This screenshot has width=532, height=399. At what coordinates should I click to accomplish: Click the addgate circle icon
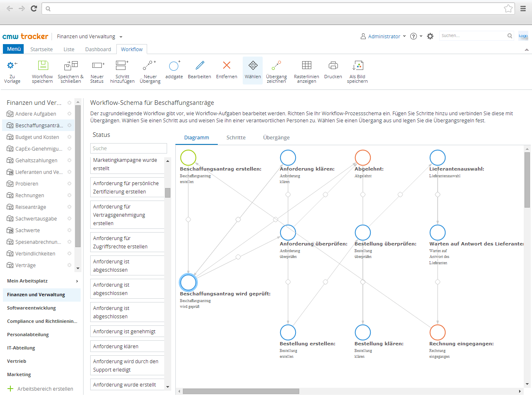[x=174, y=65]
